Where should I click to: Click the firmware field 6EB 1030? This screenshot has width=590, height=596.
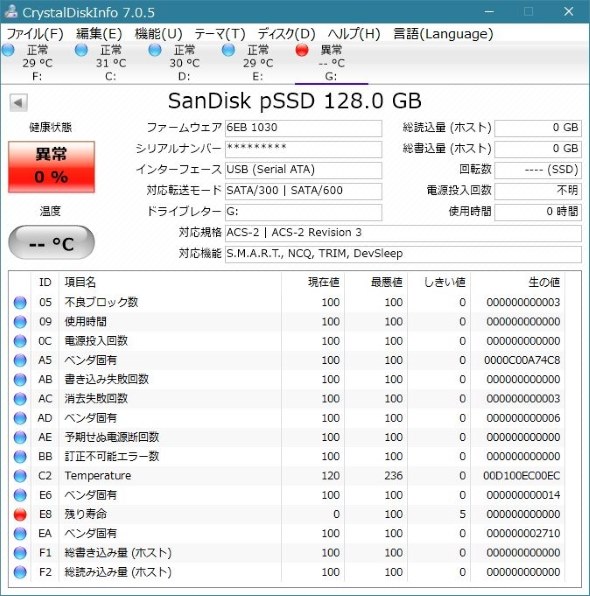[x=303, y=128]
